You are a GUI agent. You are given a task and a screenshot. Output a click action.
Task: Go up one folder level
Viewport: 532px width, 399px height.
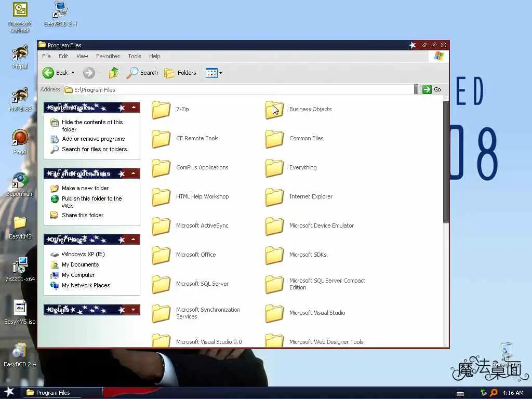click(x=114, y=73)
